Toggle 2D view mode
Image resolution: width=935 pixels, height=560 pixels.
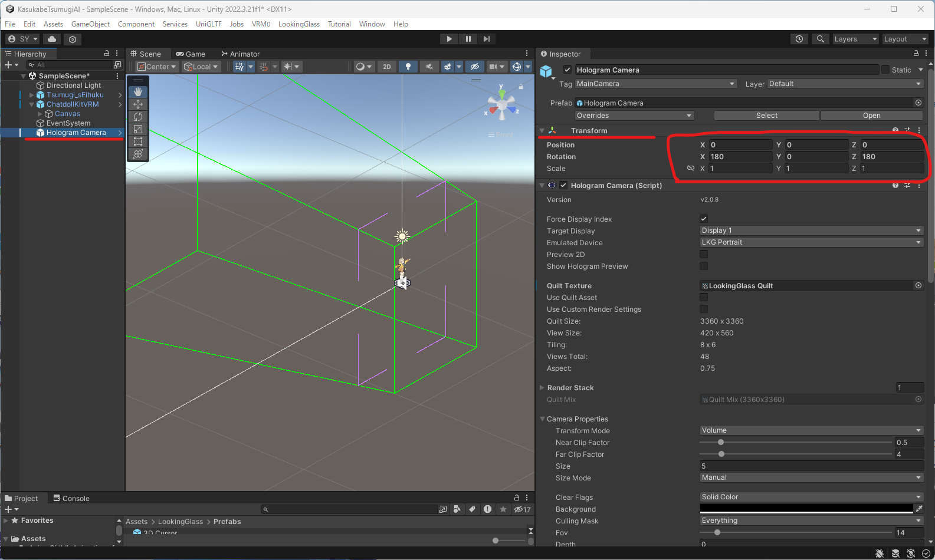387,67
